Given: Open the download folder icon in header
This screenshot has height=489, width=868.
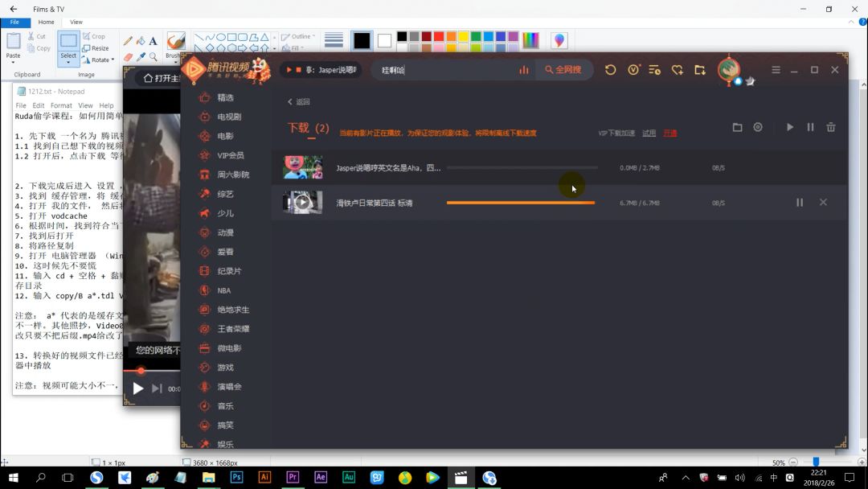Looking at the screenshot, I should tap(700, 70).
